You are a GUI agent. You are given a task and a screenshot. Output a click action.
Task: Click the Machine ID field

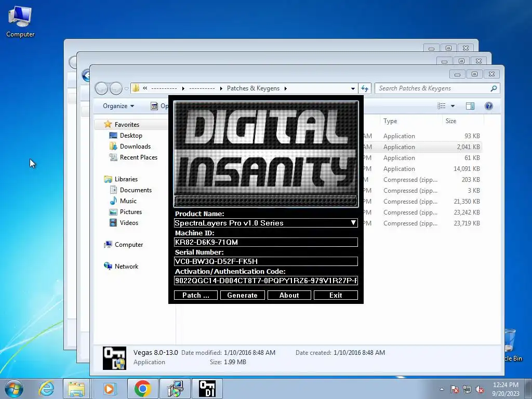point(265,242)
